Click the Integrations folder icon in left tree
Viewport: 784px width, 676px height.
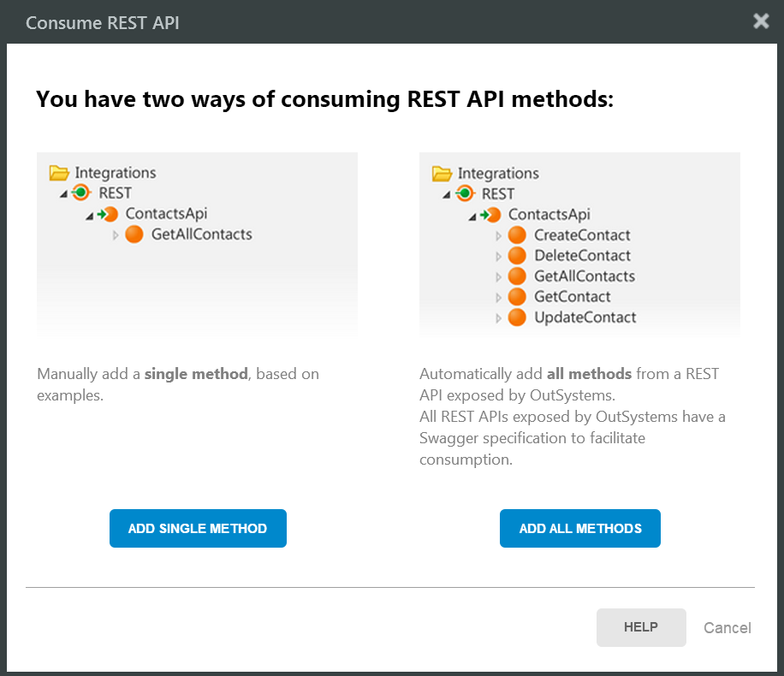click(59, 173)
